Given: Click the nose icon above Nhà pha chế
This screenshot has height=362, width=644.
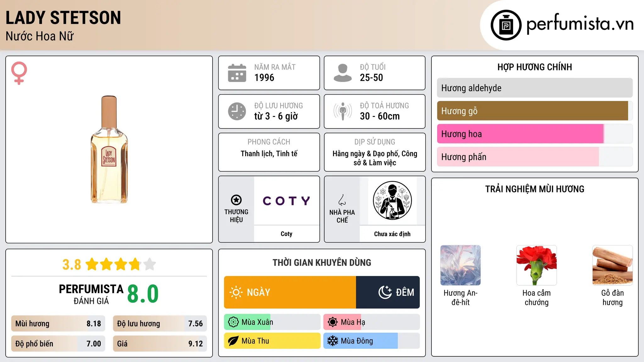Looking at the screenshot, I should point(342,200).
